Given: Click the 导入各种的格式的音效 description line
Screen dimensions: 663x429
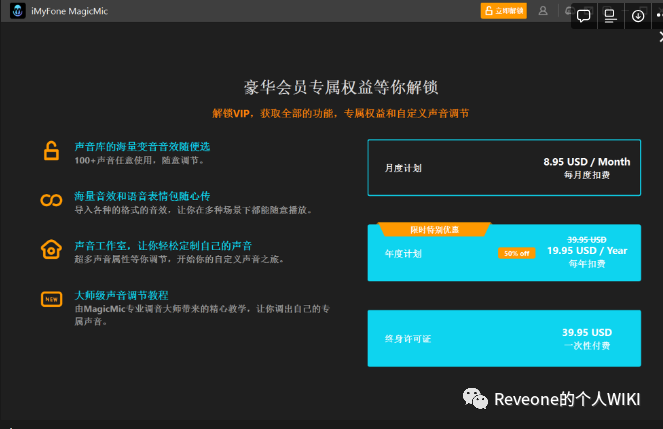Looking at the screenshot, I should coord(193,210).
